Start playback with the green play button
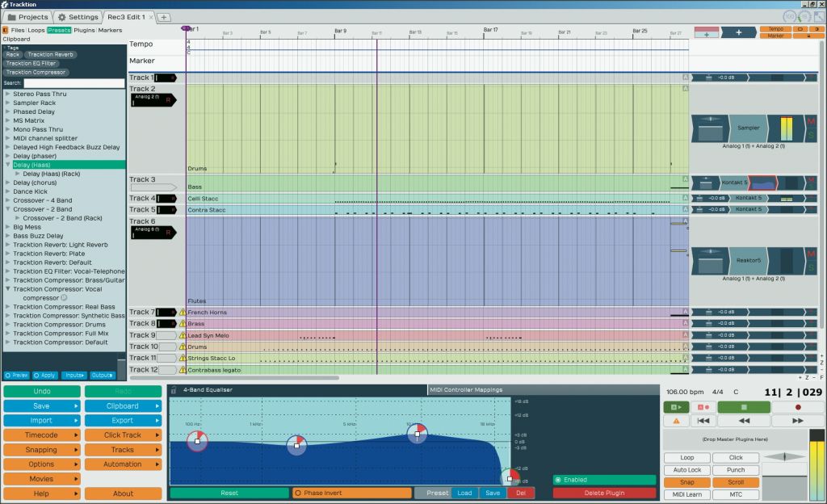This screenshot has height=504, width=827. (x=676, y=407)
